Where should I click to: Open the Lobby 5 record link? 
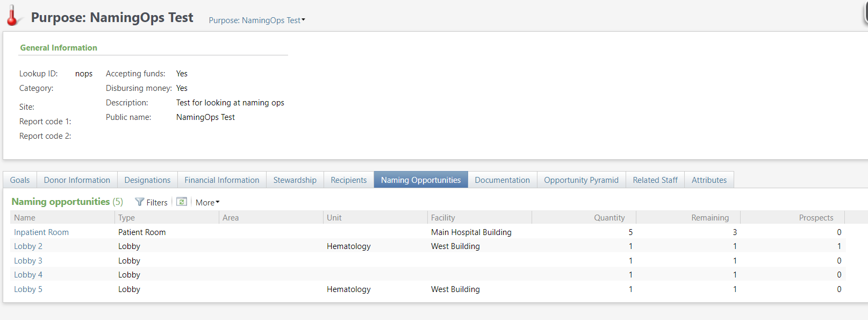(28, 289)
